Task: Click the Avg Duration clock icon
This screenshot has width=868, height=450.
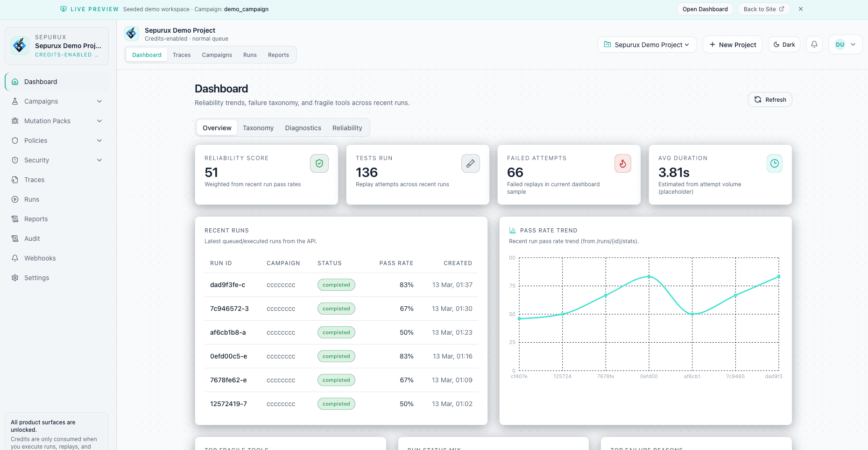Action: 775,163
